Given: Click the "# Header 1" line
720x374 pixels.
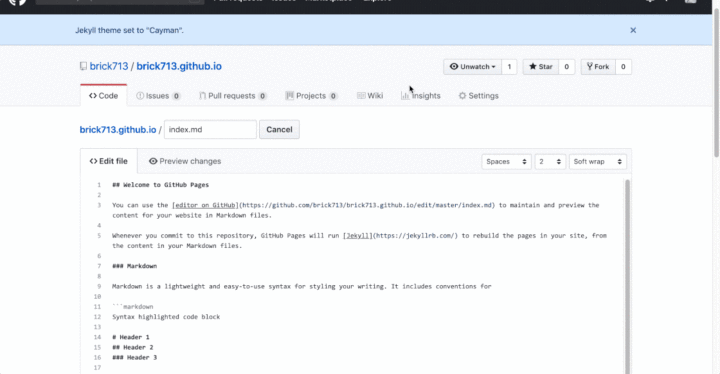Looking at the screenshot, I should 131,337.
